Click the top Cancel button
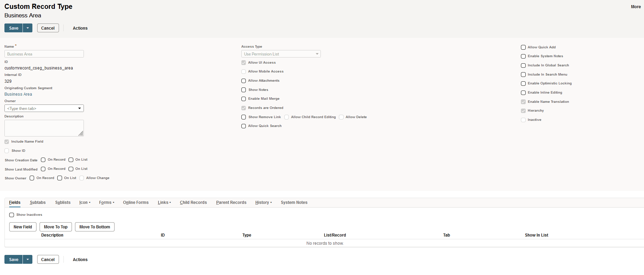The height and width of the screenshot is (275, 644). (48, 28)
